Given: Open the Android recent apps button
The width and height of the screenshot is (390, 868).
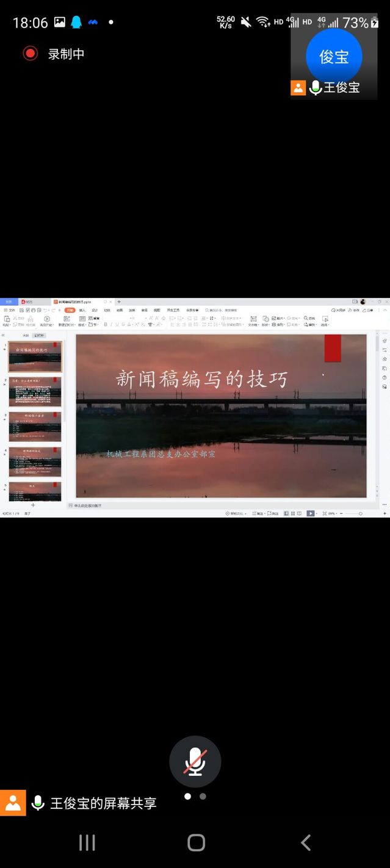Looking at the screenshot, I should pyautogui.click(x=87, y=843).
